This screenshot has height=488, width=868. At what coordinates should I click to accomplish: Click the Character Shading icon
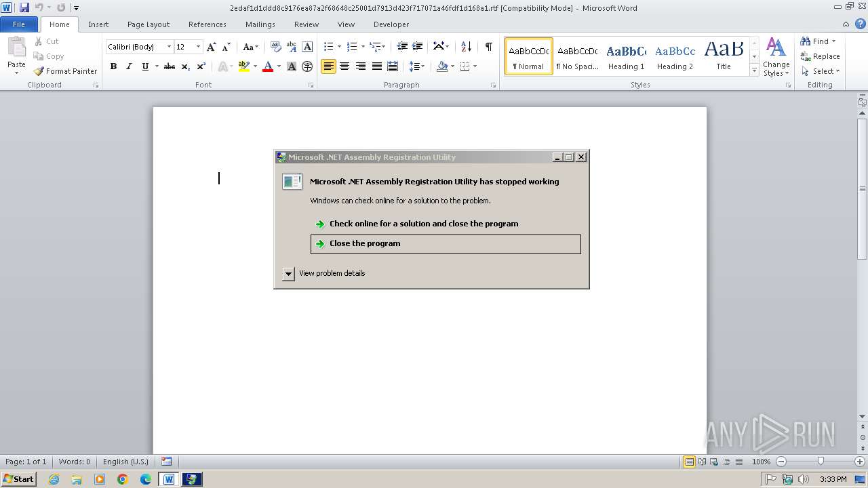[x=292, y=66]
